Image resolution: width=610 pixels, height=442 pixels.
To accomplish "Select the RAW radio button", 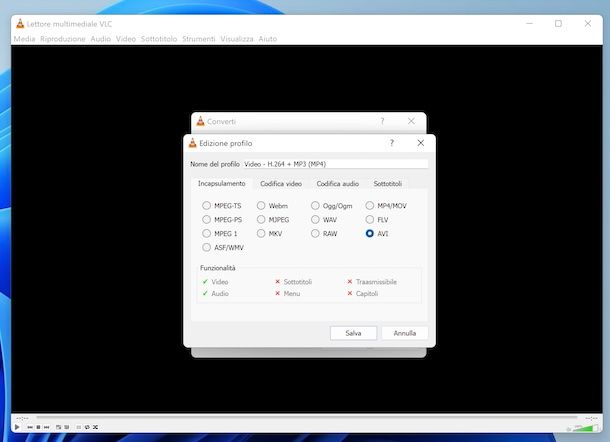I will (x=315, y=233).
